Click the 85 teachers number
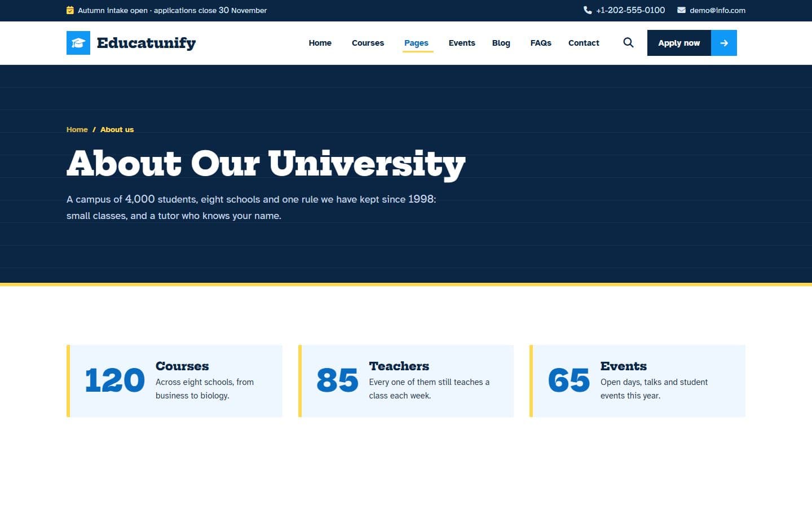 click(x=337, y=380)
